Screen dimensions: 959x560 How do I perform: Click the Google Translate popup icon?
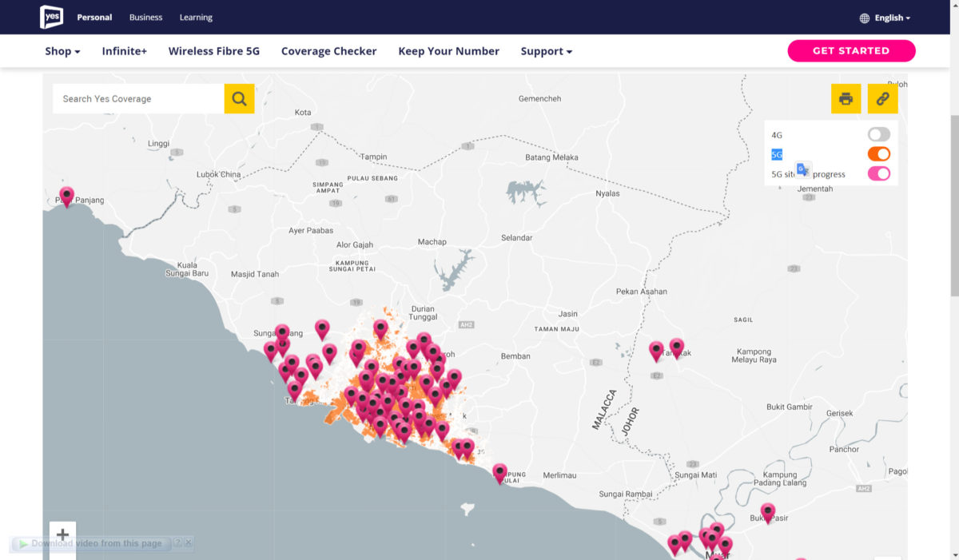[803, 169]
